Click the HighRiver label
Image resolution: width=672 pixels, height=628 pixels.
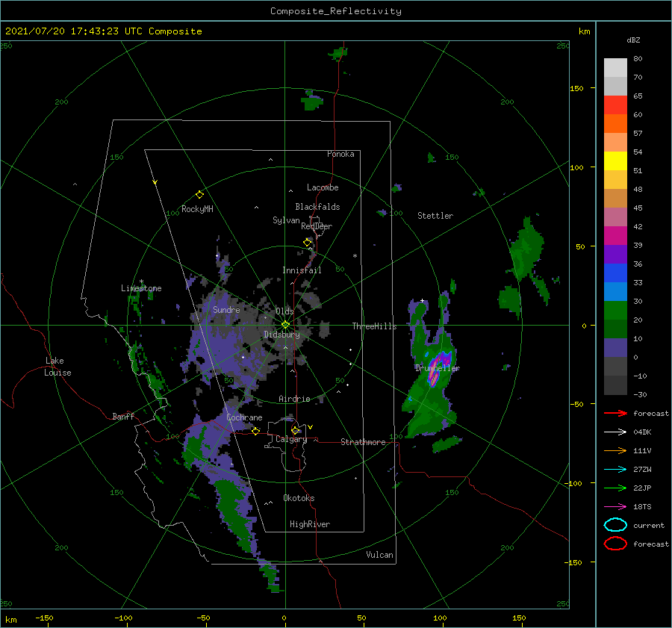[310, 524]
